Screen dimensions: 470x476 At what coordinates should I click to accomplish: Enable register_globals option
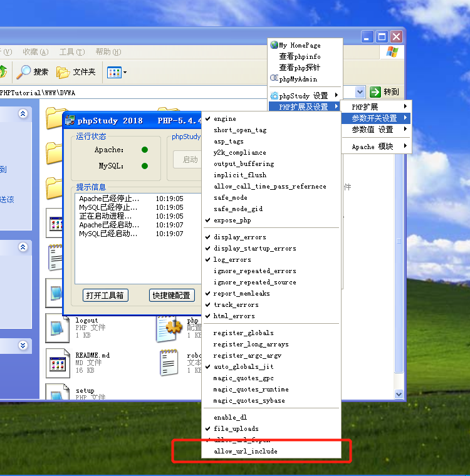tap(271, 333)
